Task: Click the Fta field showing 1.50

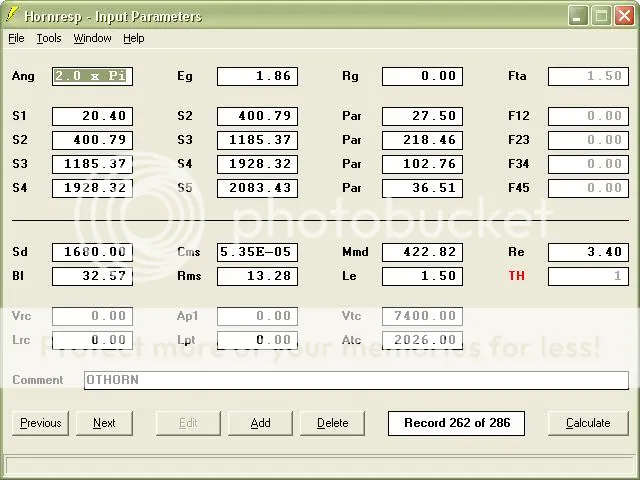Action: [588, 76]
